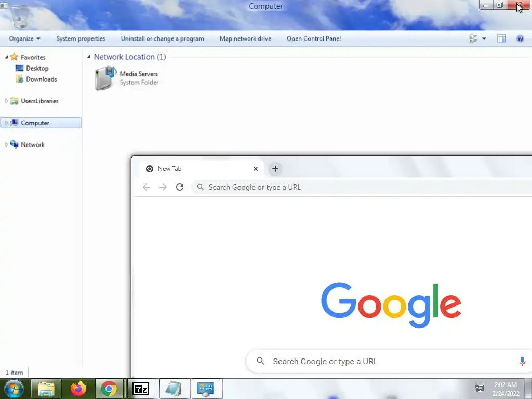The height and width of the screenshot is (399, 532).
Task: Select UsersLibraries in navigation pane
Action: coord(39,101)
